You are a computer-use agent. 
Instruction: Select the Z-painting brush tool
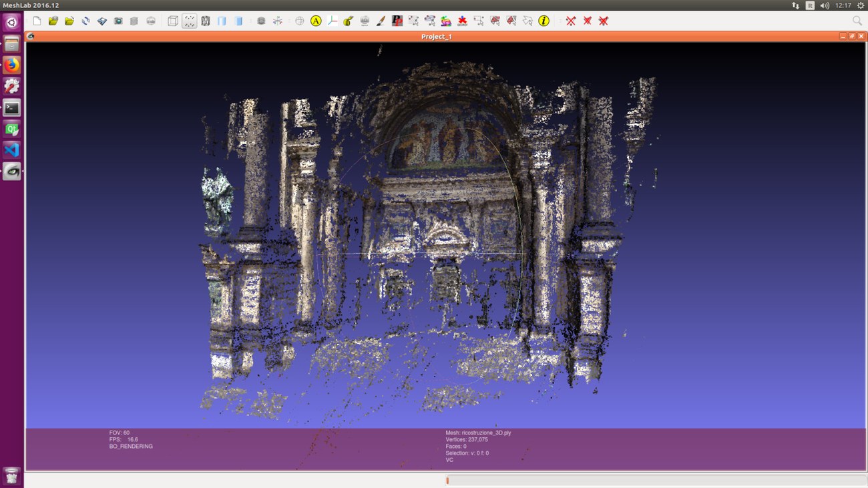(381, 21)
